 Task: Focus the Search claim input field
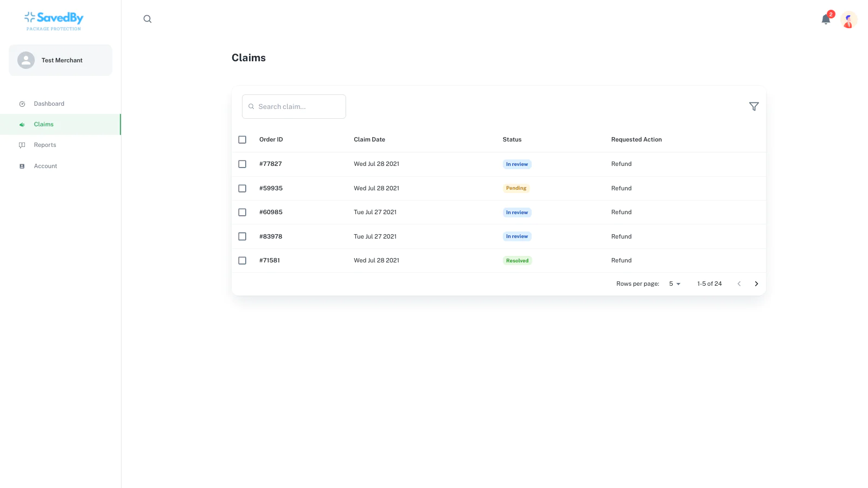294,107
